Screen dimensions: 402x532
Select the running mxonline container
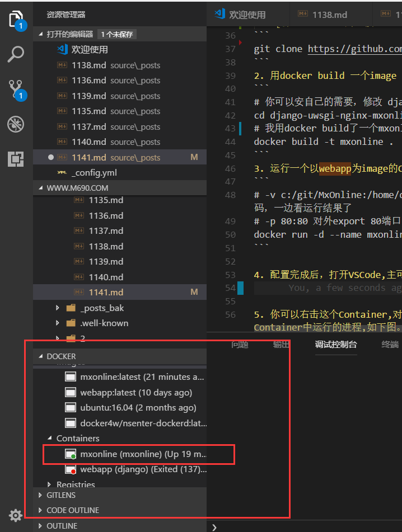120,454
